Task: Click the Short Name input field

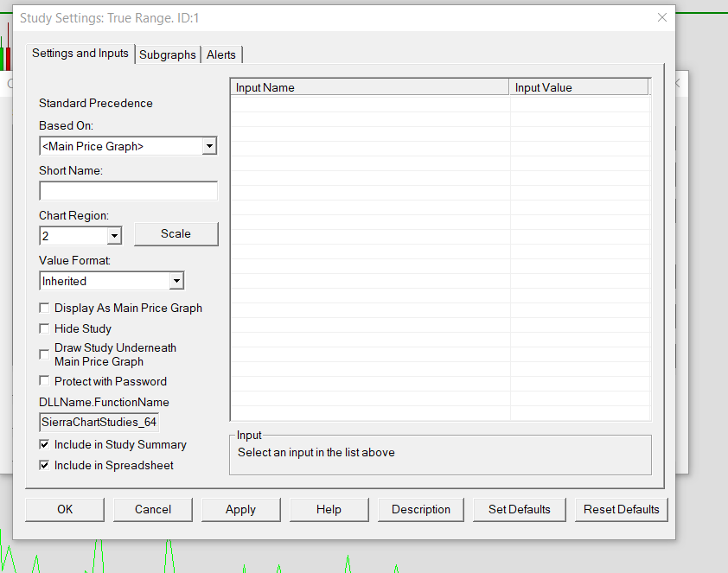Action: 128,191
